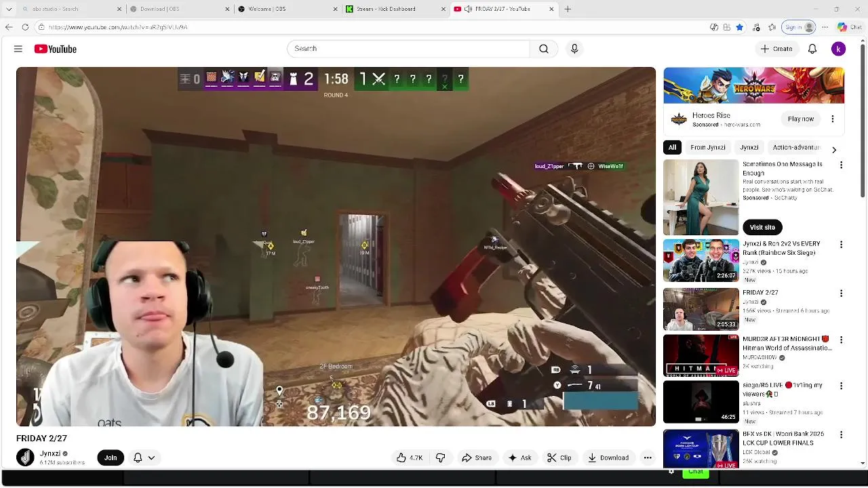The image size is (868, 488).
Task: Open the browser Settings and more menu
Action: [825, 27]
